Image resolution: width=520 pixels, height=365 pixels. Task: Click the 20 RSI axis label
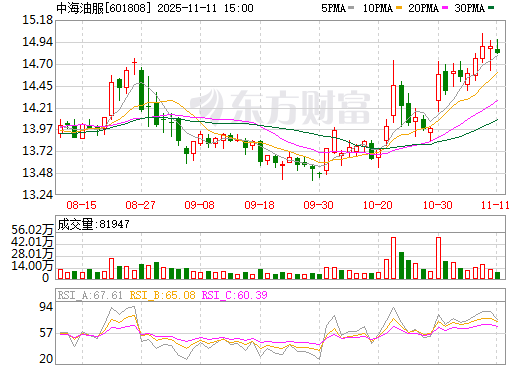pos(46,359)
